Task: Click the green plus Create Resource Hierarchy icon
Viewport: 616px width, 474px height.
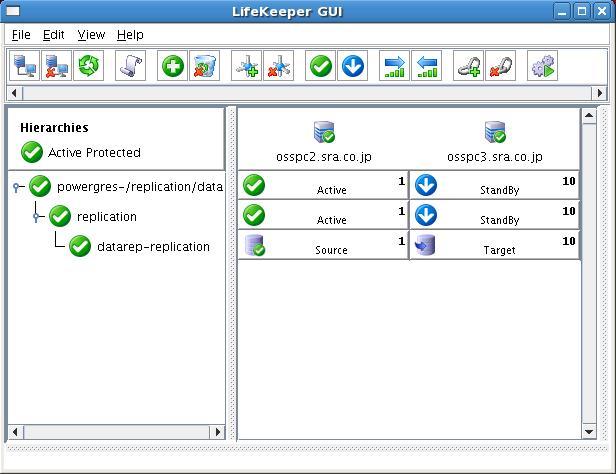Action: (x=172, y=66)
